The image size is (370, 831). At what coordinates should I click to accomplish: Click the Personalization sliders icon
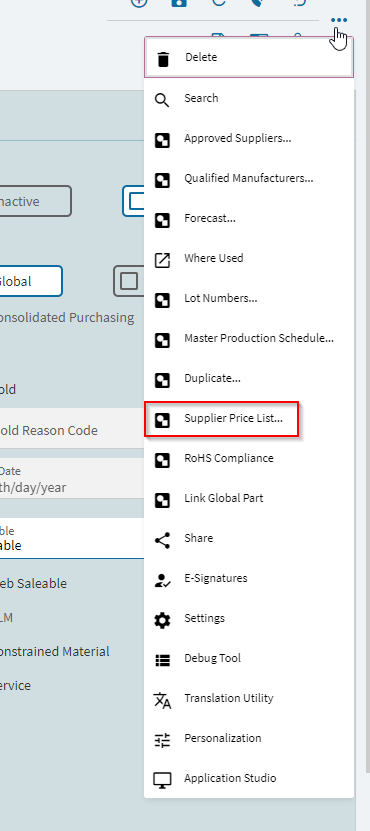[x=162, y=740]
